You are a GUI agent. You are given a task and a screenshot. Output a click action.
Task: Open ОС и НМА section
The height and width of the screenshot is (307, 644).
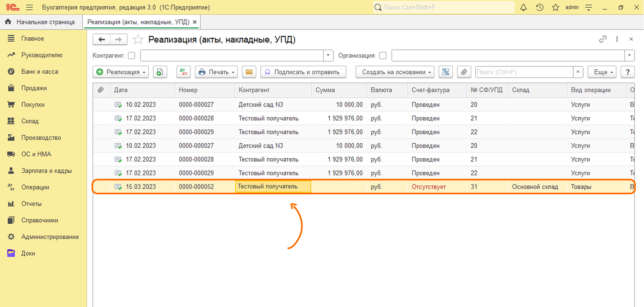coord(36,154)
